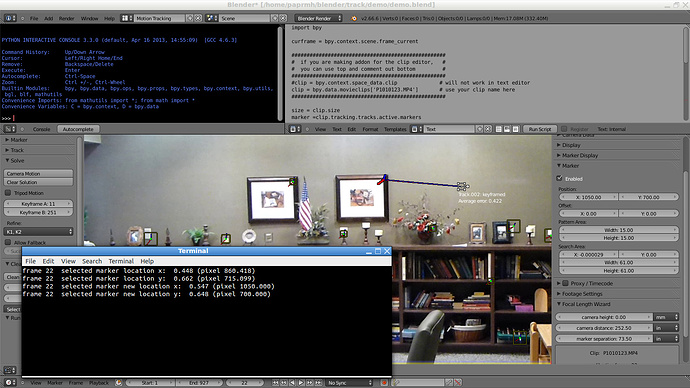Uncheck the marker Enabled checkbox
The image size is (690, 388).
[x=560, y=178]
